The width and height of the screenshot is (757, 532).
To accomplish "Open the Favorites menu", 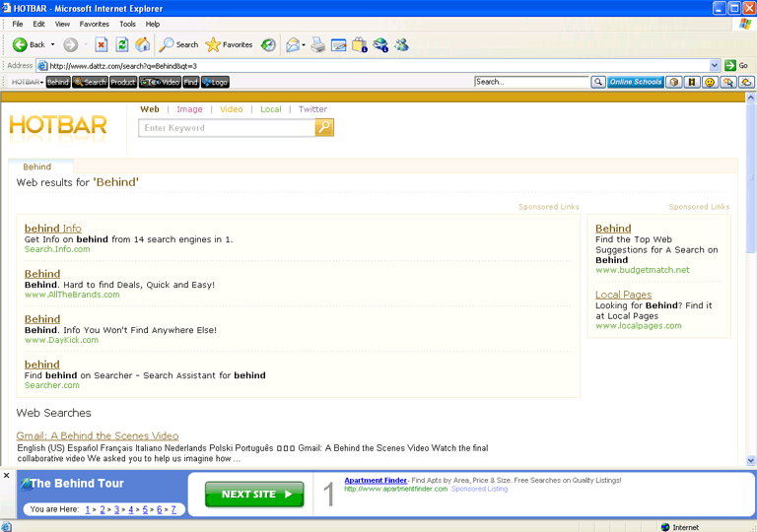I will pyautogui.click(x=95, y=24).
